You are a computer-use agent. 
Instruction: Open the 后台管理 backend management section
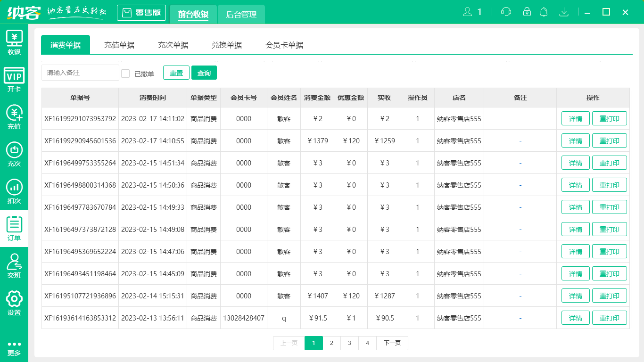pyautogui.click(x=241, y=15)
